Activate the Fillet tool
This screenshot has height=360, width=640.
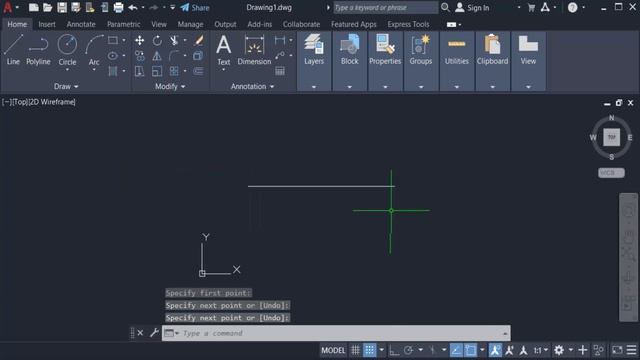(x=174, y=56)
